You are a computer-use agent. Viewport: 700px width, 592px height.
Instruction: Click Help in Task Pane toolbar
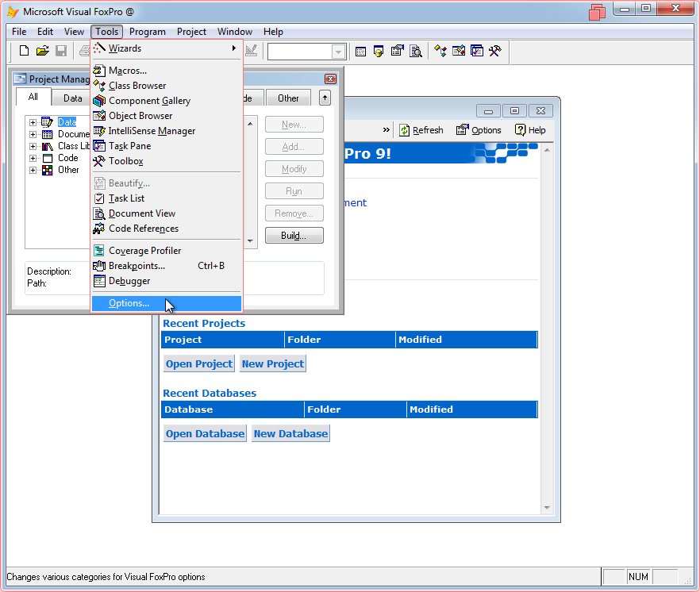pos(530,130)
